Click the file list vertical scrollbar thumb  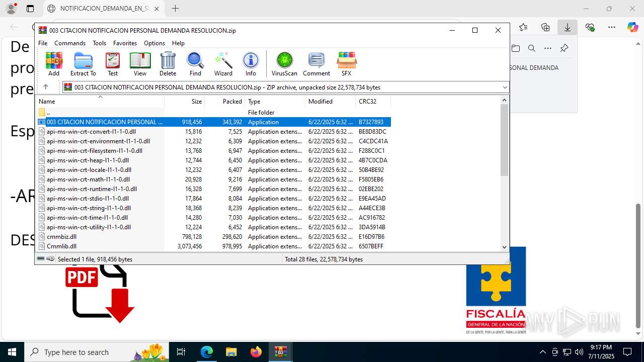coord(504,140)
